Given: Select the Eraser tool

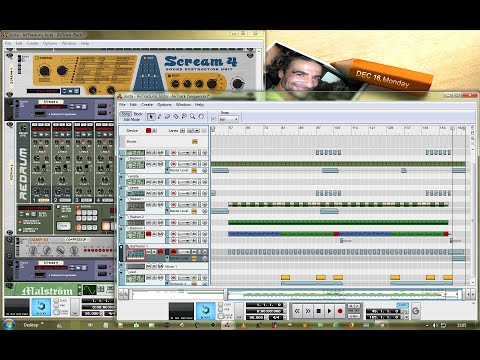Looking at the screenshot, I should point(168,116).
